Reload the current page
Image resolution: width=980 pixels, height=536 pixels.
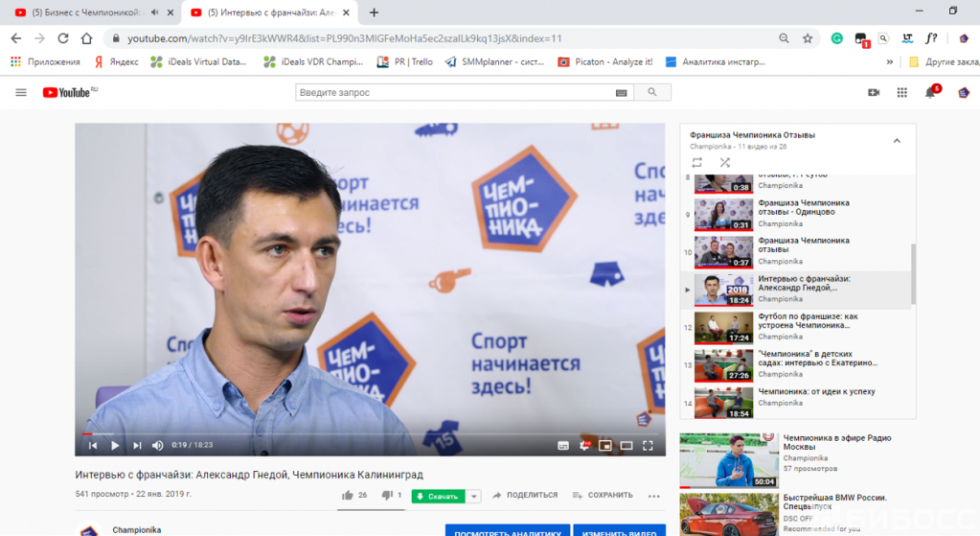click(63, 38)
